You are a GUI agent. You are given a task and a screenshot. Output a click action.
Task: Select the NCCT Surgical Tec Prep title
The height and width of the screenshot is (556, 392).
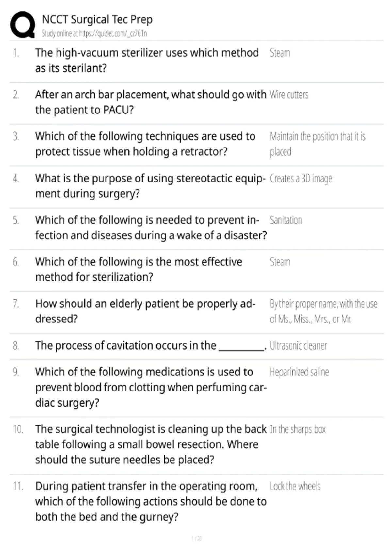coord(97,20)
